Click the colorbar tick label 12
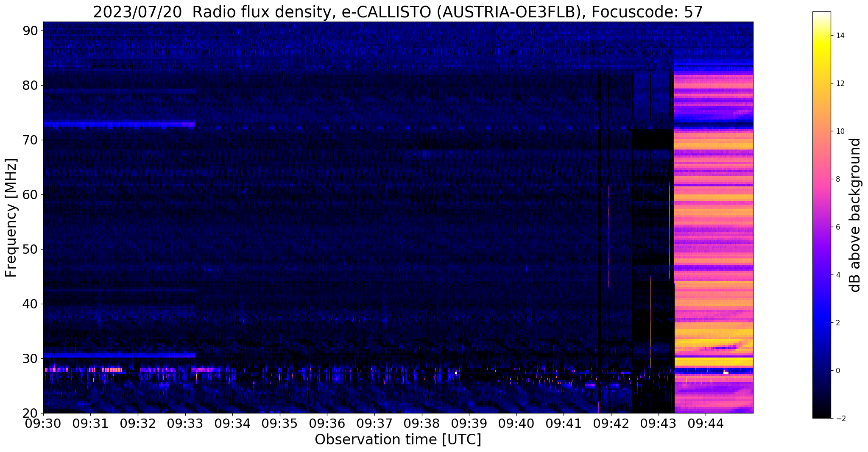The height and width of the screenshot is (452, 868). [840, 83]
